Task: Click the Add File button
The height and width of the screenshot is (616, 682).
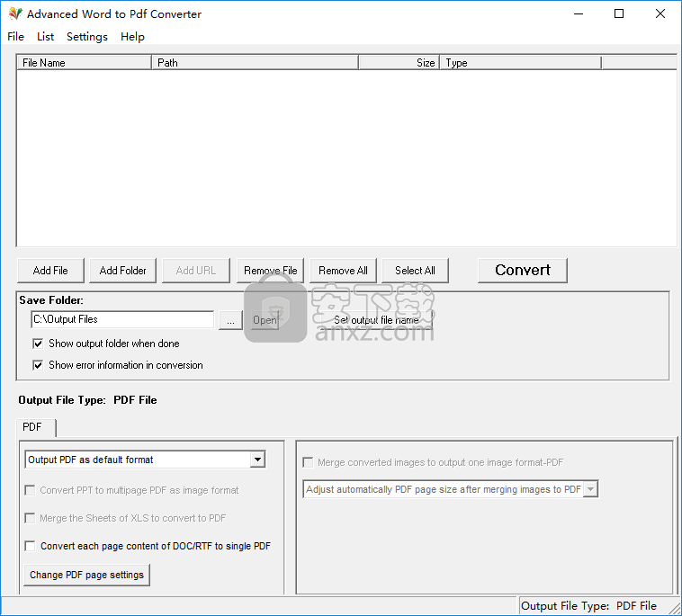Action: pos(50,271)
